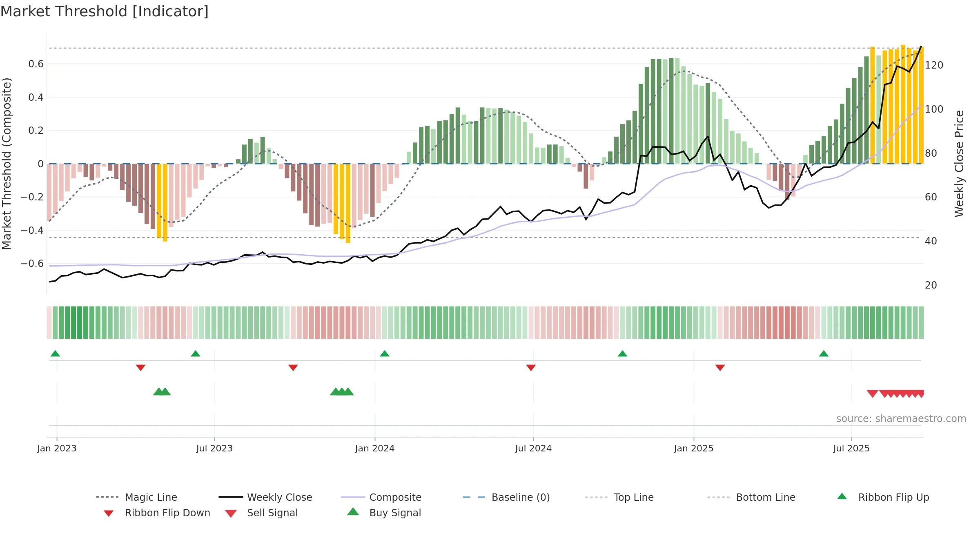This screenshot has width=980, height=551.
Task: Click the Jul 2024 axis label
Action: [533, 449]
